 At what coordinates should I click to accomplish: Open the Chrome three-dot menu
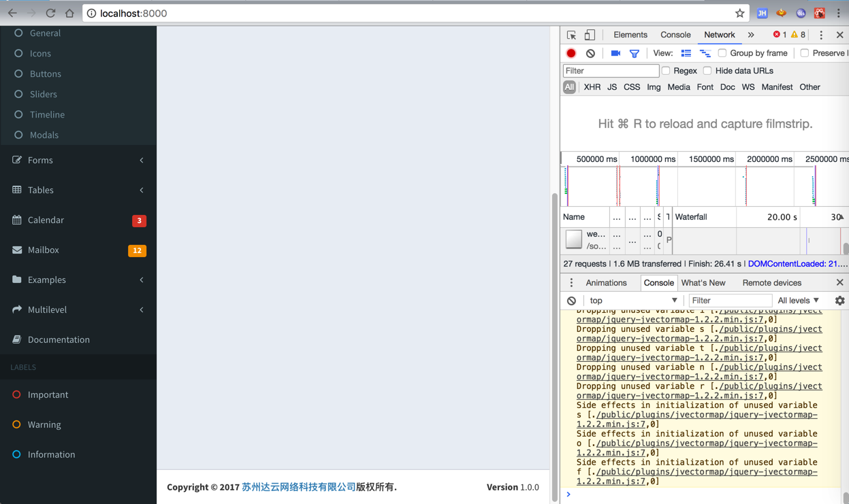tap(839, 13)
